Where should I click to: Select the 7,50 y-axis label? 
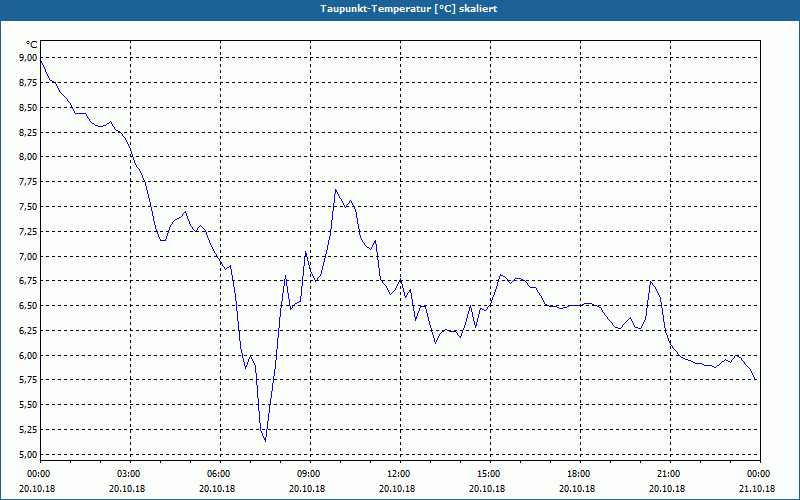[29, 207]
